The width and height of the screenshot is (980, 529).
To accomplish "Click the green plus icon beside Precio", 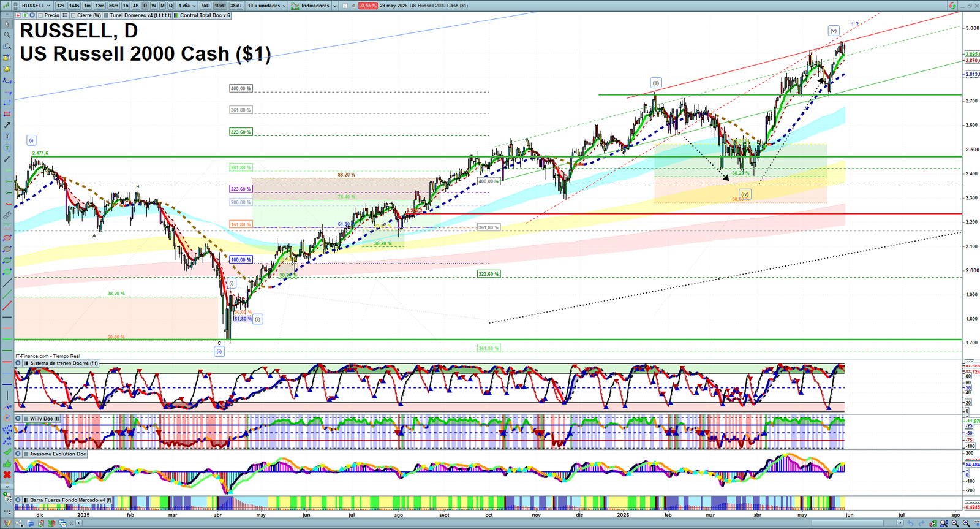I will pyautogui.click(x=25, y=15).
